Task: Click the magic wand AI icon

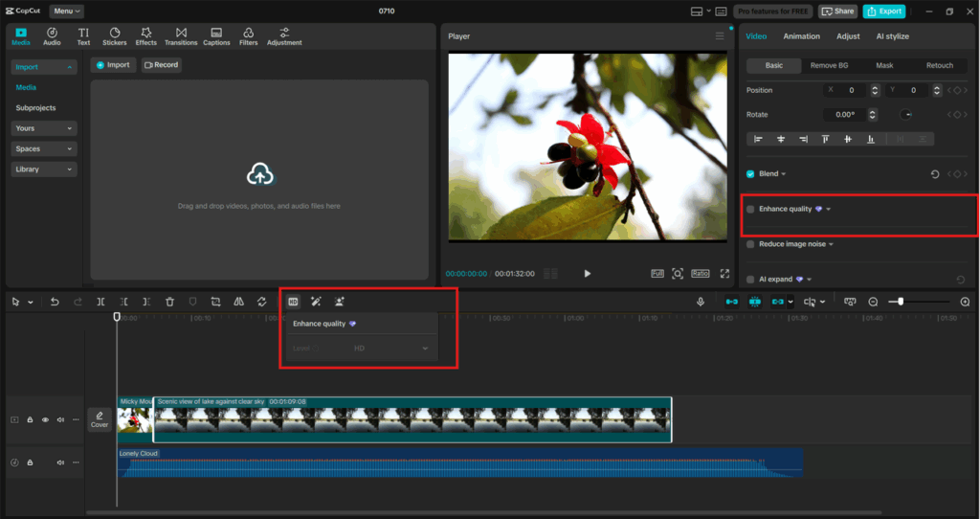Action: click(x=316, y=302)
